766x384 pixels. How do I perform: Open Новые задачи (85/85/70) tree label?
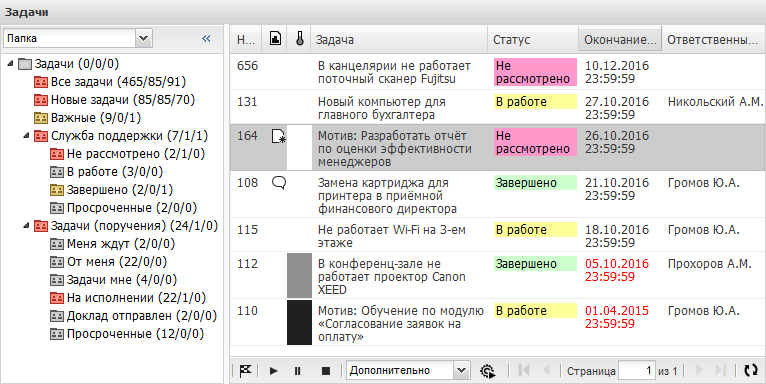[x=123, y=100]
